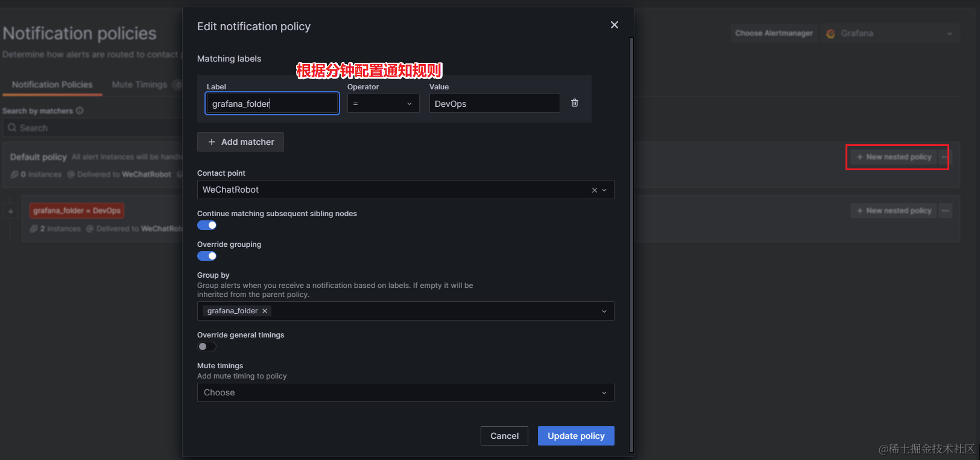
Task: Click the Update policy button
Action: 576,436
